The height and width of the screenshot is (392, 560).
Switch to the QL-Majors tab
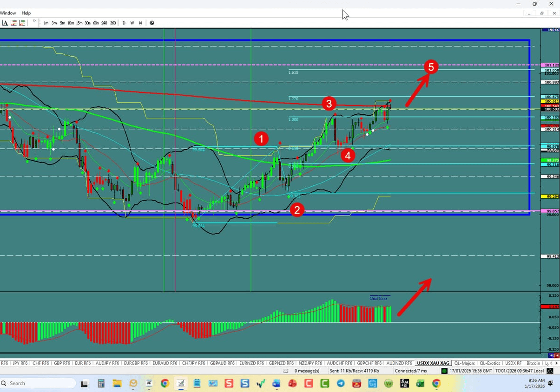point(465,363)
